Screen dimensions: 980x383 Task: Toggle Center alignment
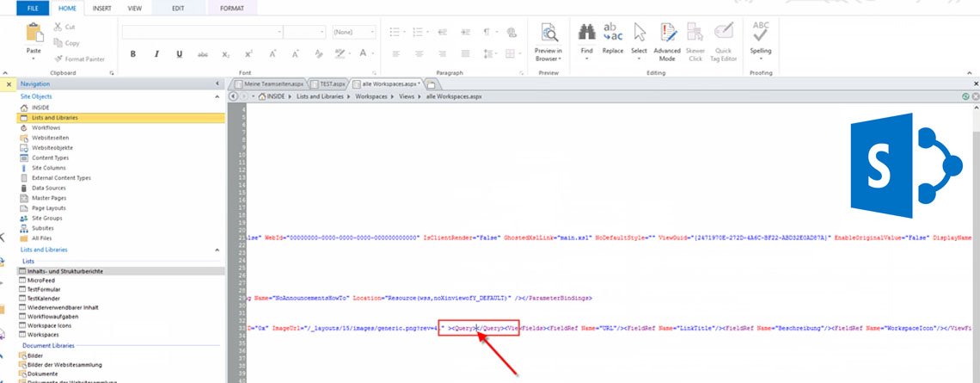click(418, 54)
